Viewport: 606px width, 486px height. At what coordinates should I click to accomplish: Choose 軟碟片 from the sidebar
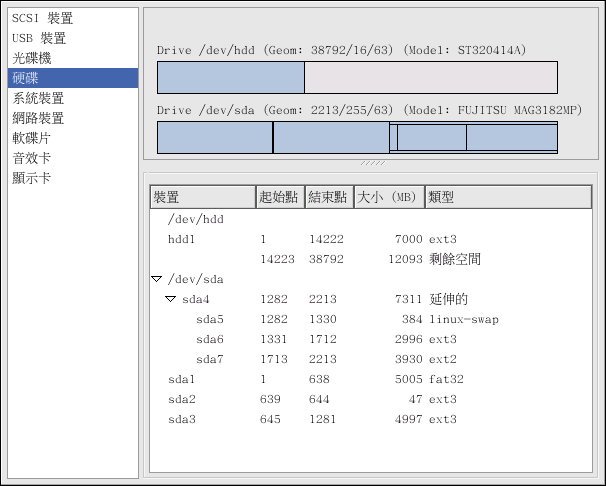pos(32,138)
